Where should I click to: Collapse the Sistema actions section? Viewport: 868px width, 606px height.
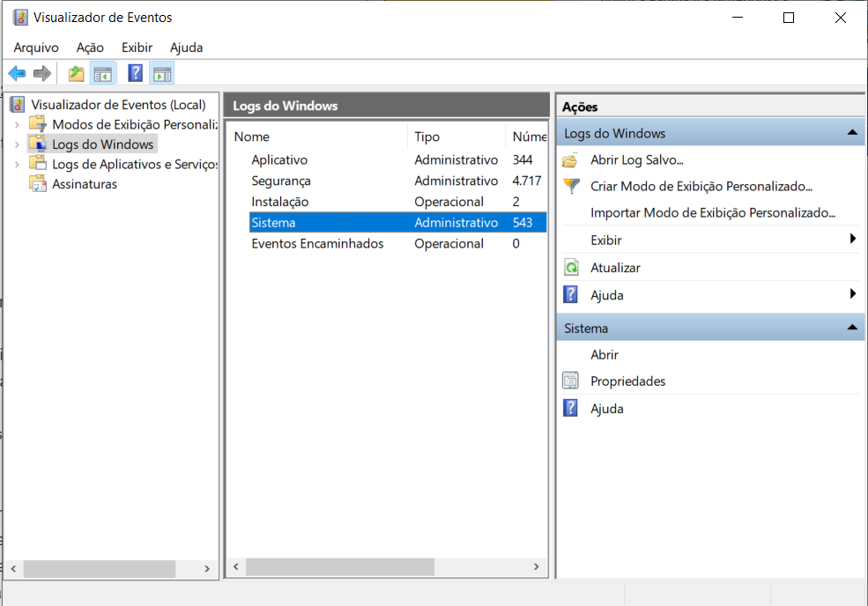point(851,328)
